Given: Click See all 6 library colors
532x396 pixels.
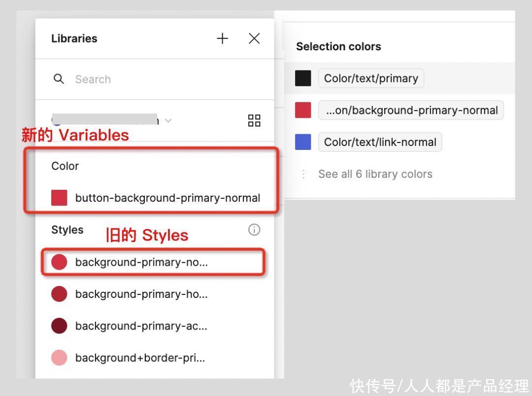Looking at the screenshot, I should click(x=375, y=174).
